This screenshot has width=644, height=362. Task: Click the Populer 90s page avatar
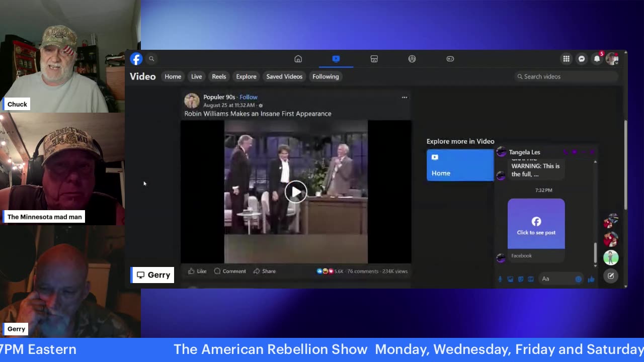192,101
